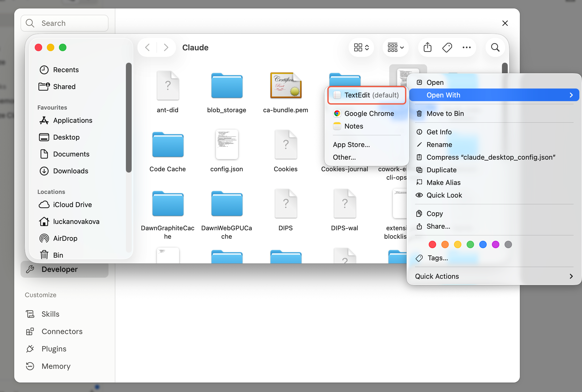This screenshot has width=582, height=392.
Task: Select Move to Bin in the context menu
Action: tap(494, 114)
